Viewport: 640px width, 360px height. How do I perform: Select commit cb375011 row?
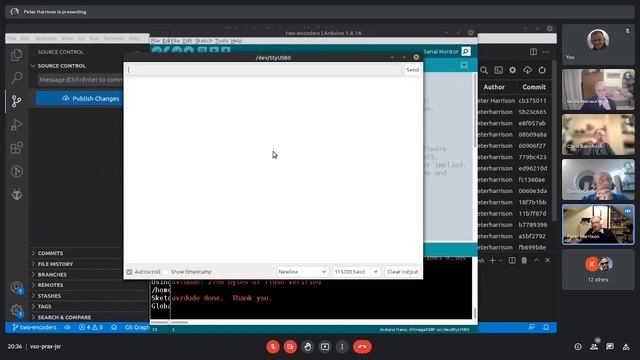[514, 100]
